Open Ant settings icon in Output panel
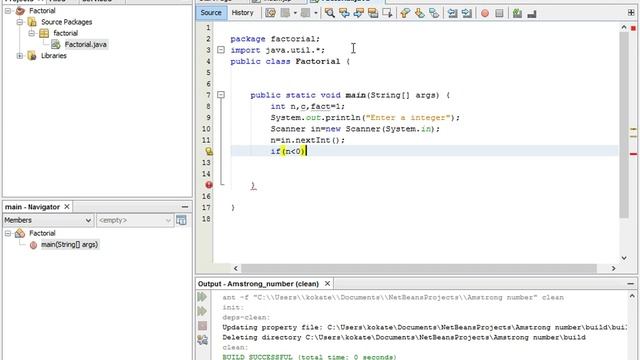Viewport: 640px width, 360px height. [x=202, y=340]
